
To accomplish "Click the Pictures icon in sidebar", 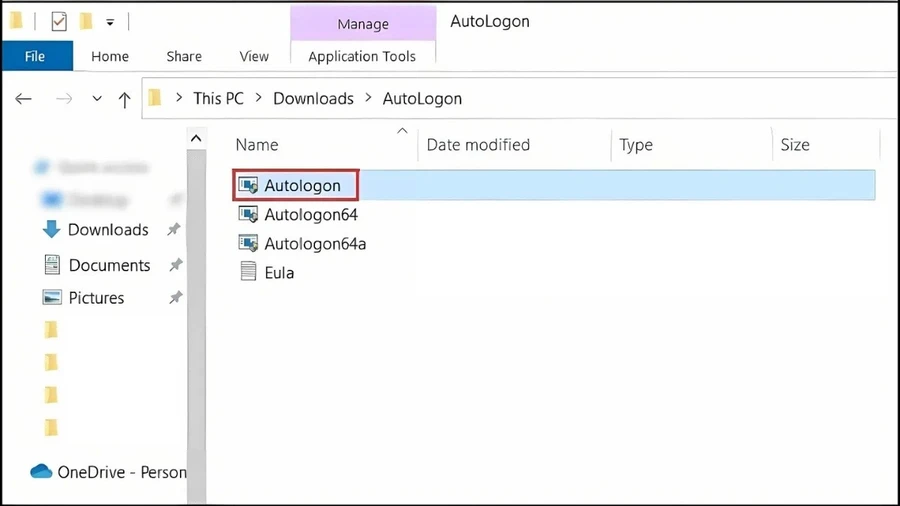I will (52, 297).
